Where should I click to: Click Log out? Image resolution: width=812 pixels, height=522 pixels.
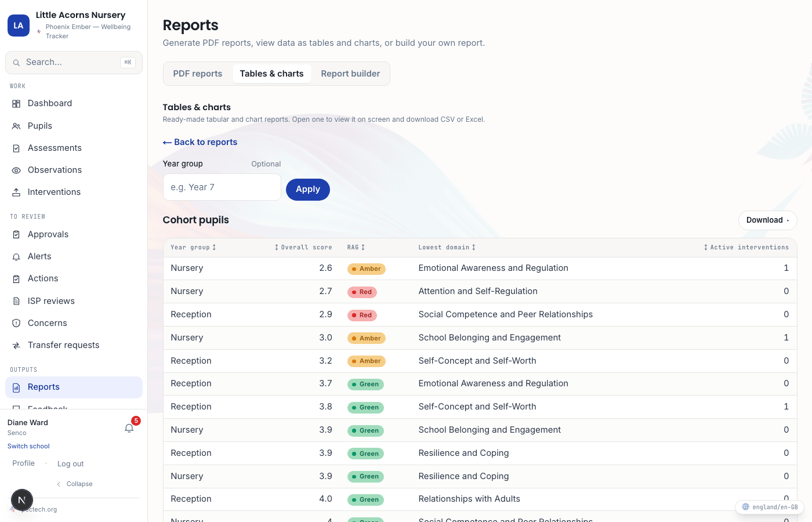pyautogui.click(x=71, y=464)
